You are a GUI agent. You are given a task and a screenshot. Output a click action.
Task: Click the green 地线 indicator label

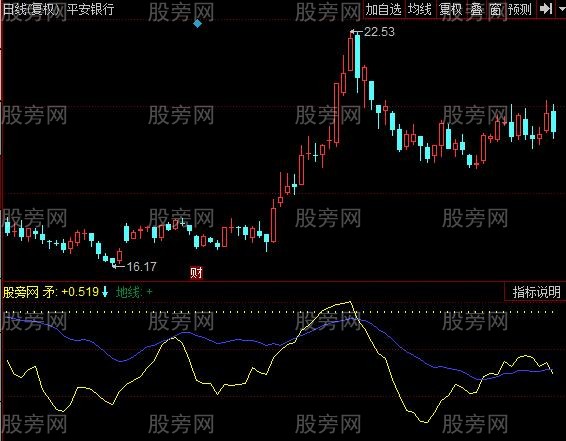(129, 292)
